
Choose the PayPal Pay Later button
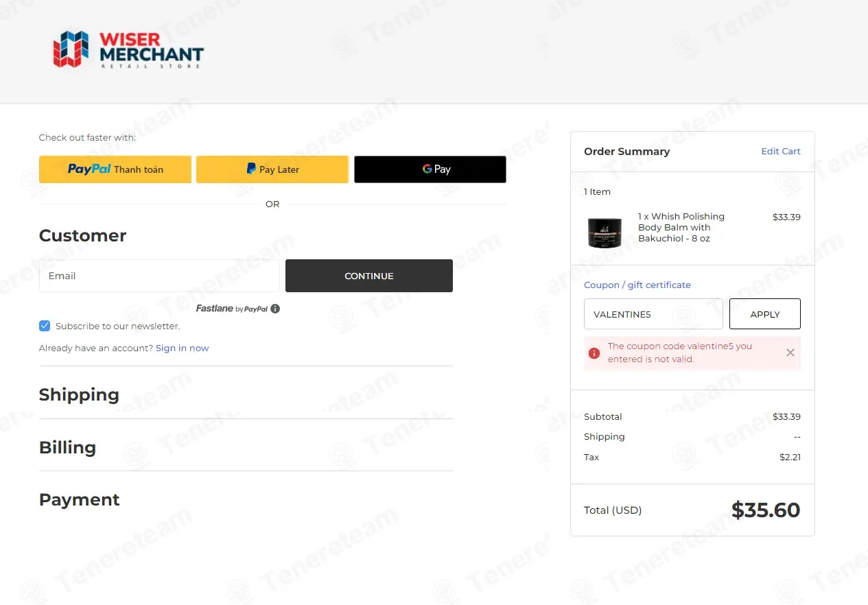(272, 169)
